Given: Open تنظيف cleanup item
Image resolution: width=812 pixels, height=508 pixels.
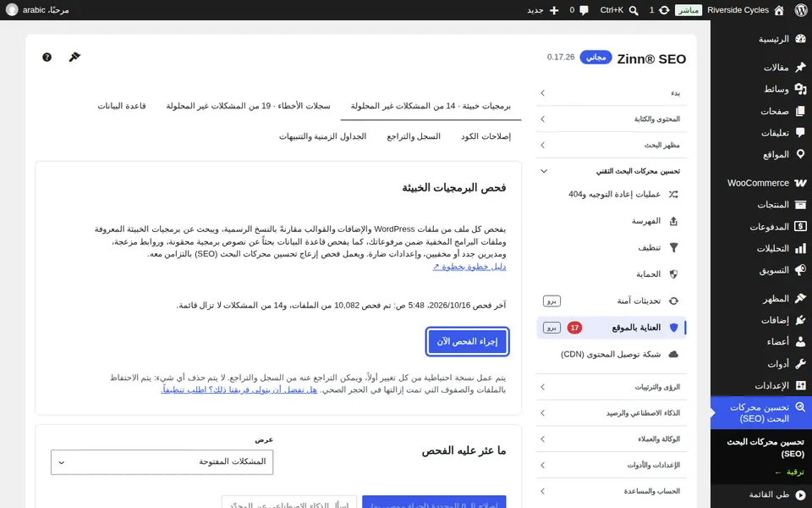Looking at the screenshot, I should 612,248.
